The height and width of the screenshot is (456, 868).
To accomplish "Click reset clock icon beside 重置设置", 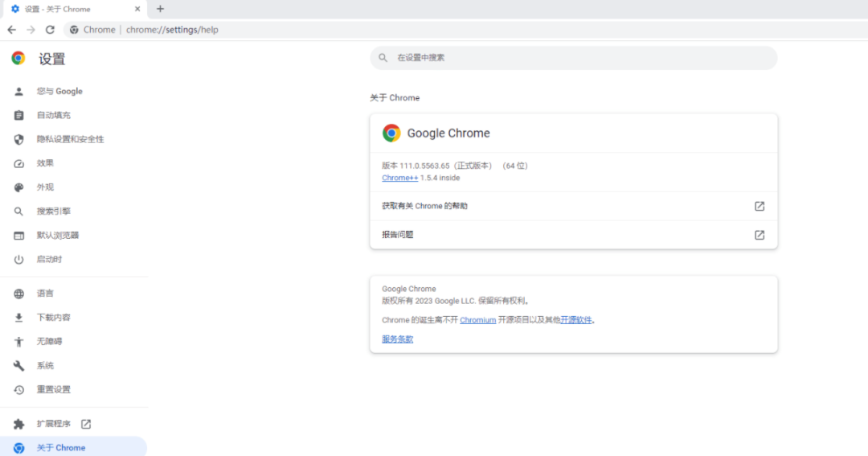I will 18,389.
